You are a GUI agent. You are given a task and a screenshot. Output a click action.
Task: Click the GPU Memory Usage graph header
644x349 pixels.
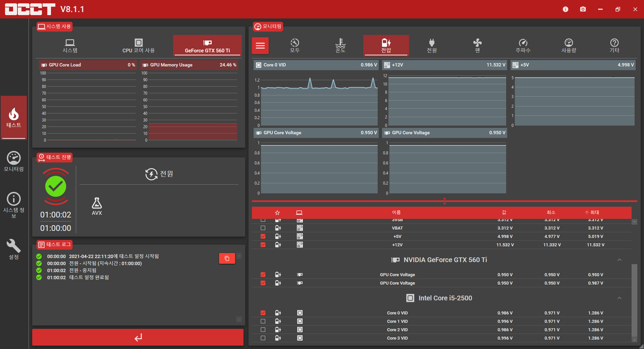click(189, 65)
